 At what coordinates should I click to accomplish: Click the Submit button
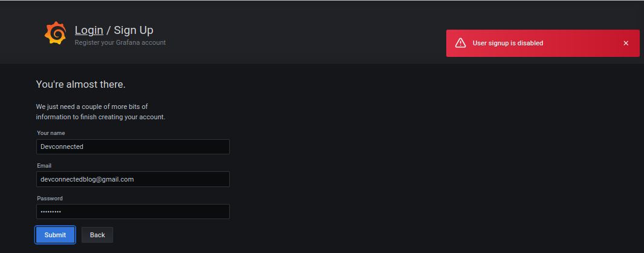(55, 235)
